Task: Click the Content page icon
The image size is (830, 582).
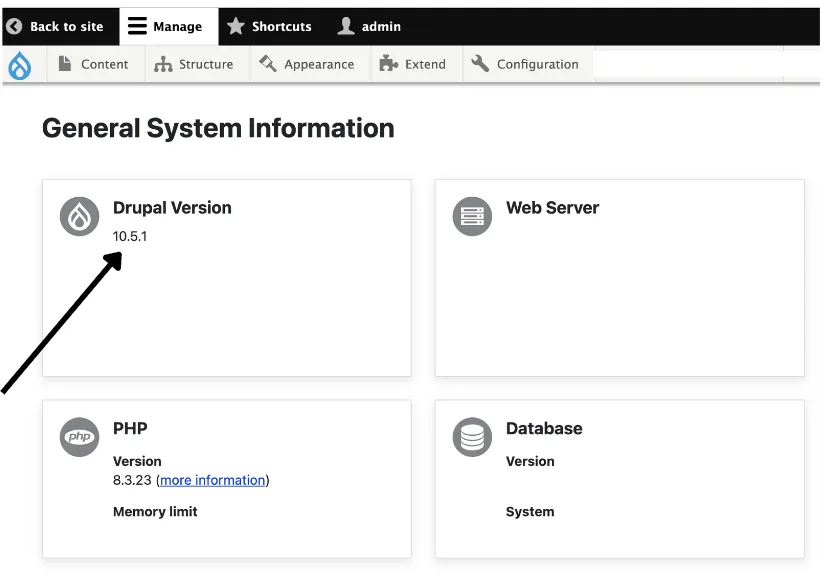Action: coord(65,64)
